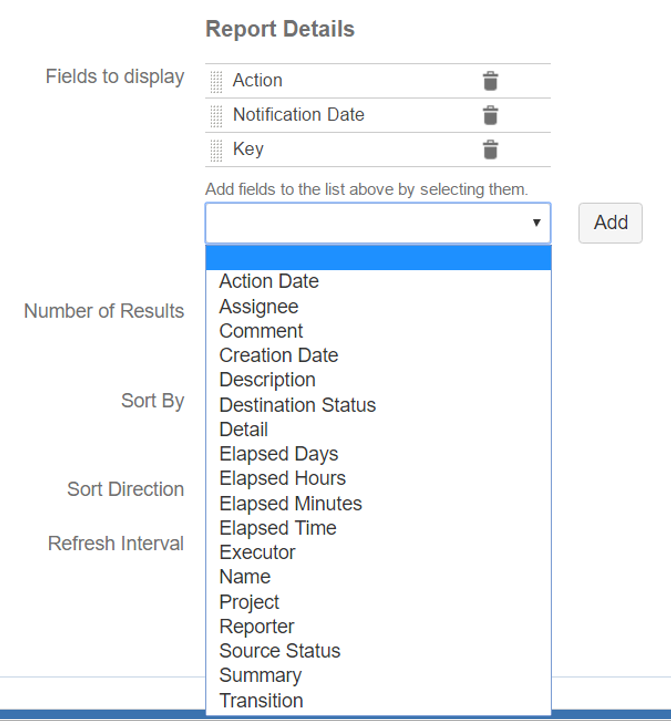Viewport: 671px width, 725px height.
Task: Click the drag handle beside Key
Action: click(216, 150)
